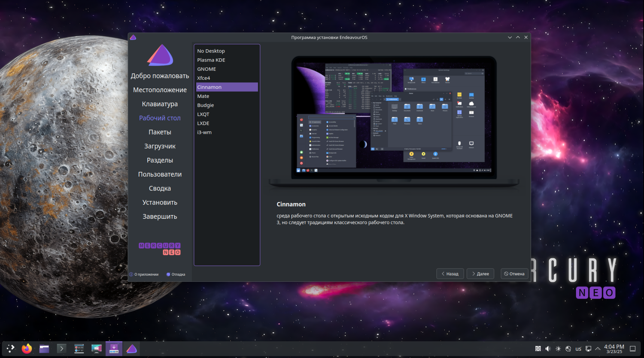Switch the 'us' keyboard layout indicator

(578, 349)
